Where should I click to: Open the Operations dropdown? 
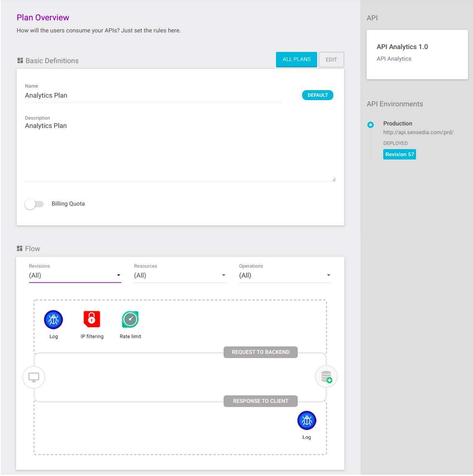285,275
